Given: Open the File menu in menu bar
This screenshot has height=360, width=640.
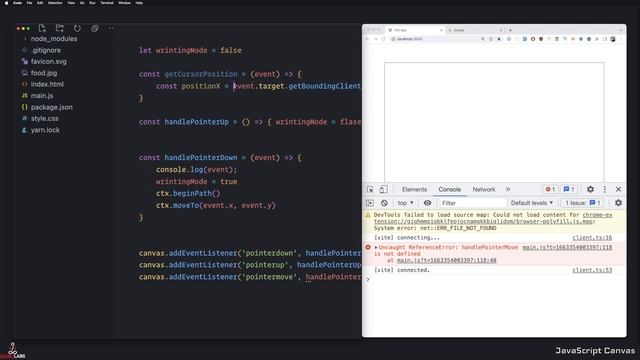Looking at the screenshot, I should pos(29,3).
